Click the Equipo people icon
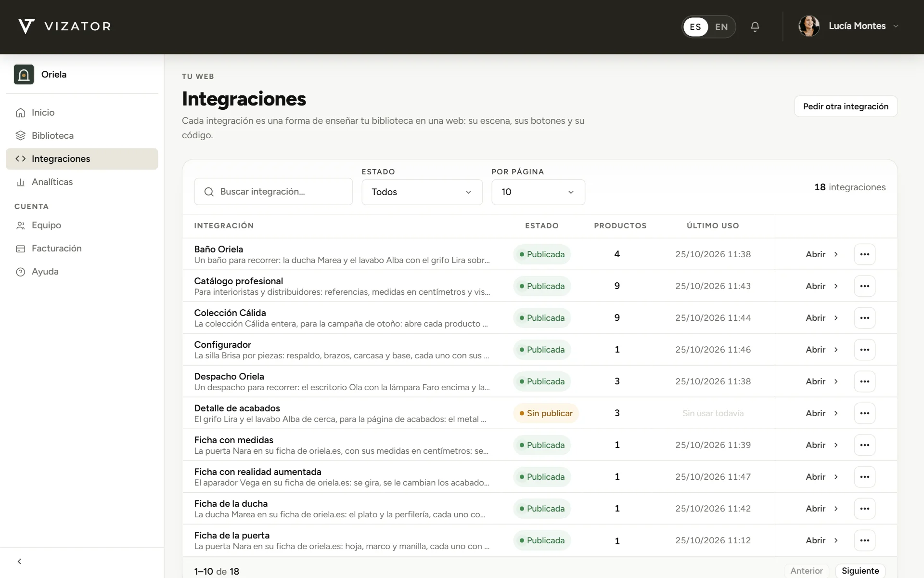The height and width of the screenshot is (578, 924). pos(20,225)
